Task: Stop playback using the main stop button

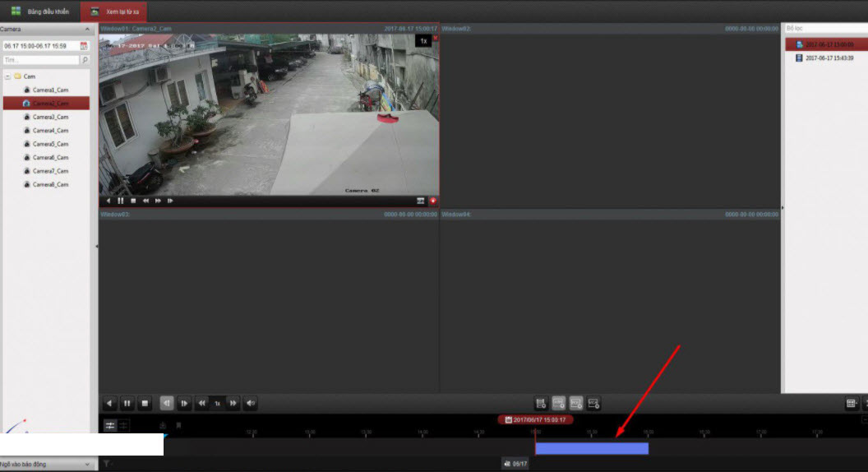Action: [x=145, y=404]
